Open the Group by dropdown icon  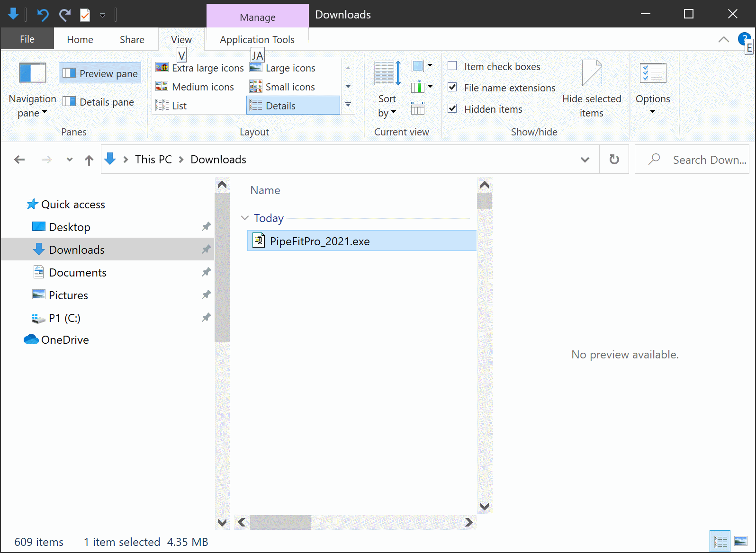pyautogui.click(x=422, y=66)
